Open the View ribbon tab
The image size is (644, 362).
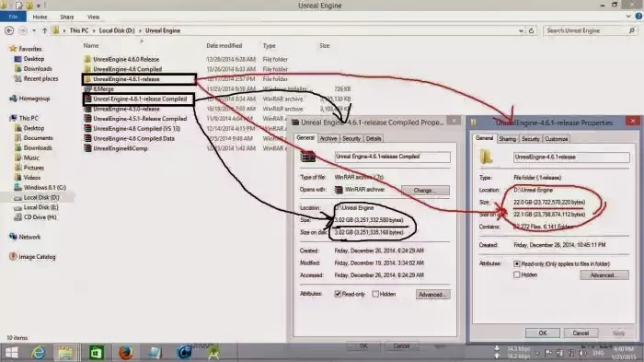click(93, 17)
